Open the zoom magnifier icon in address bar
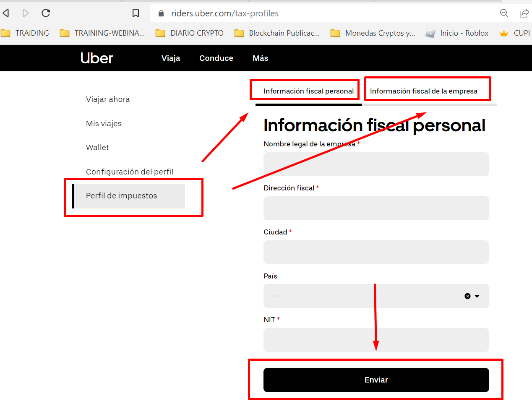The width and height of the screenshot is (532, 406). (x=504, y=13)
